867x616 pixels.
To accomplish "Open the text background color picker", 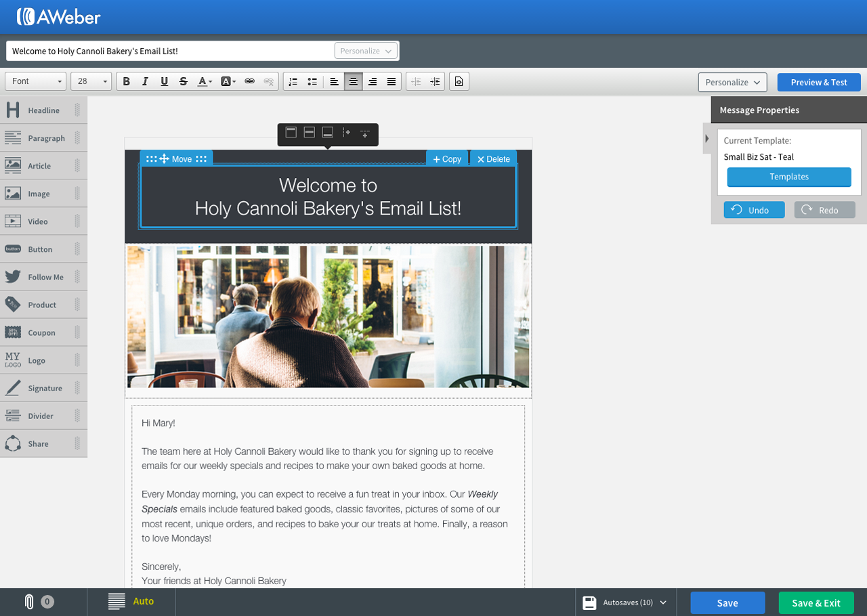I will (228, 81).
